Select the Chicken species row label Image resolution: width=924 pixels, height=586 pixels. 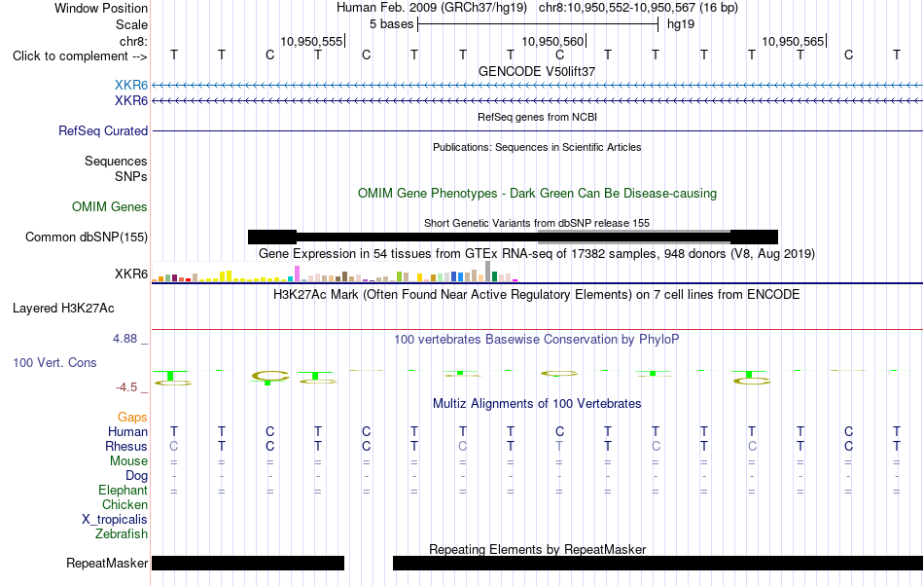tap(124, 504)
